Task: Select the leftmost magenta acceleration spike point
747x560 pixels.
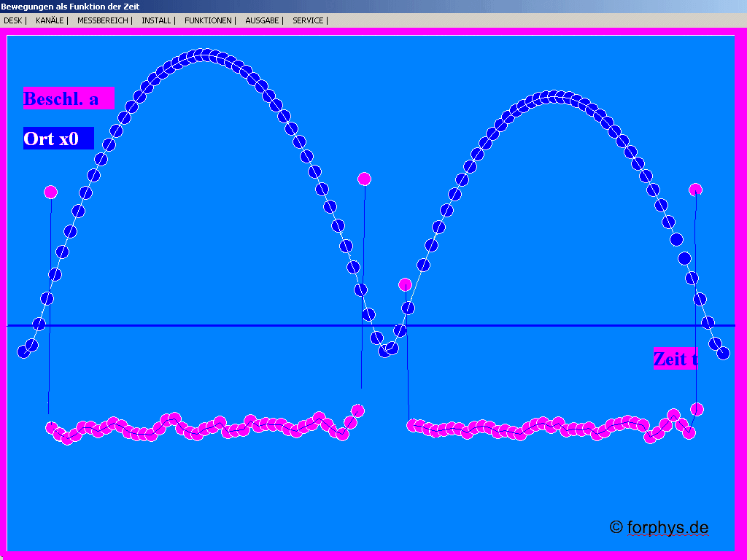Action: (x=50, y=192)
